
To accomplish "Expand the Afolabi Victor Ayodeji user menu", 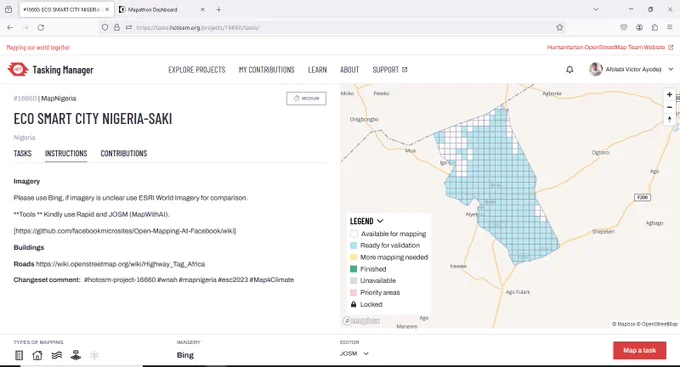I will 670,69.
